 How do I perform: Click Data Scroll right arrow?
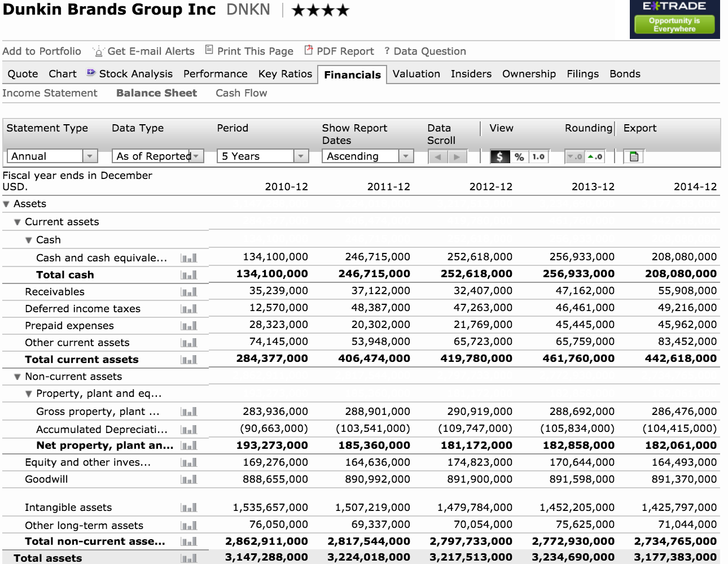458,156
